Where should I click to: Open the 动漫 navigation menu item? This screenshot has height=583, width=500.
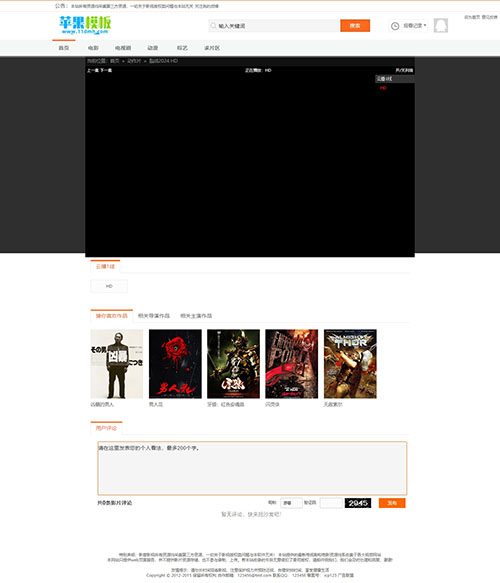click(x=153, y=48)
